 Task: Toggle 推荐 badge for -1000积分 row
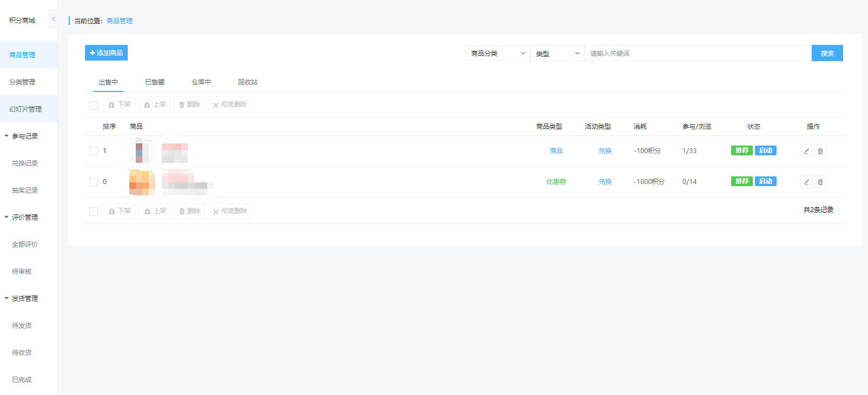click(742, 181)
